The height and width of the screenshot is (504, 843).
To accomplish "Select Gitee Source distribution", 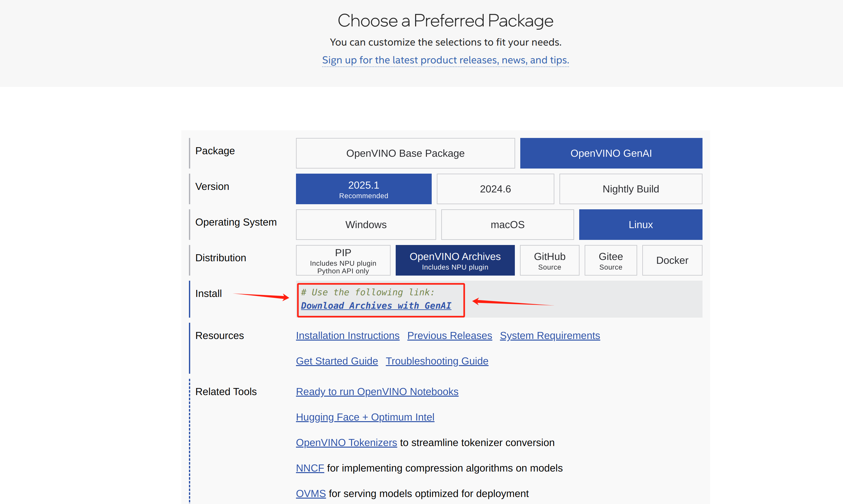I will tap(610, 260).
